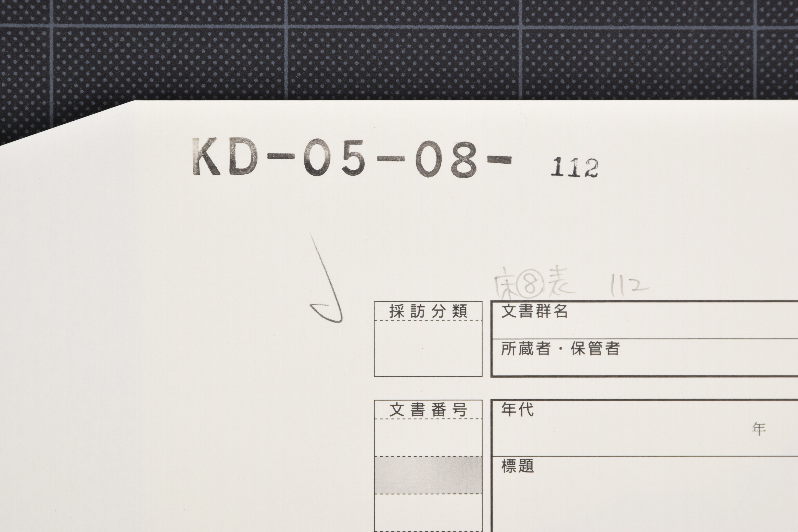Click the gray shaded cell under 文書番号
The width and height of the screenshot is (798, 532).
pyautogui.click(x=428, y=475)
